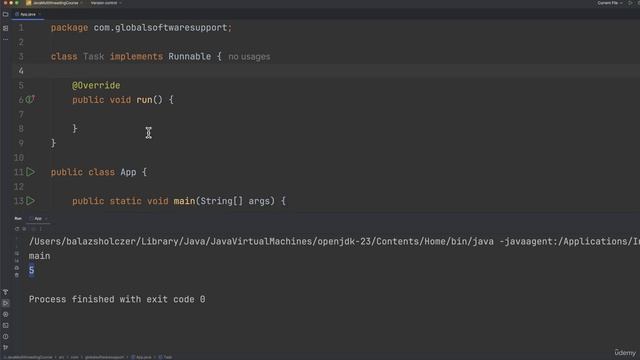Open the Problems tool window icon
This screenshot has width=640, height=360.
point(5,337)
